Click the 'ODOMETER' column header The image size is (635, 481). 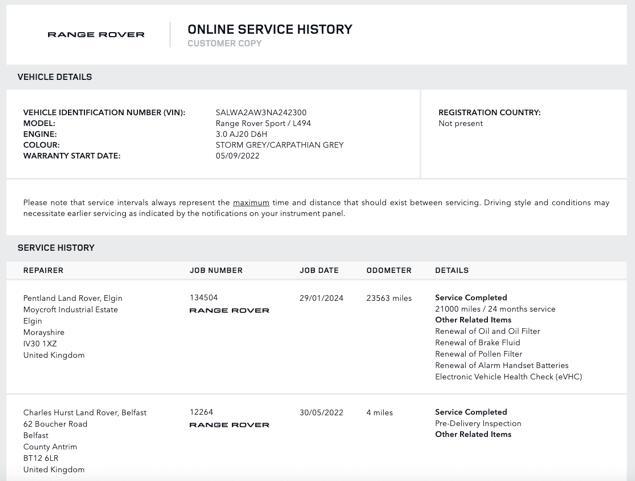pos(389,270)
